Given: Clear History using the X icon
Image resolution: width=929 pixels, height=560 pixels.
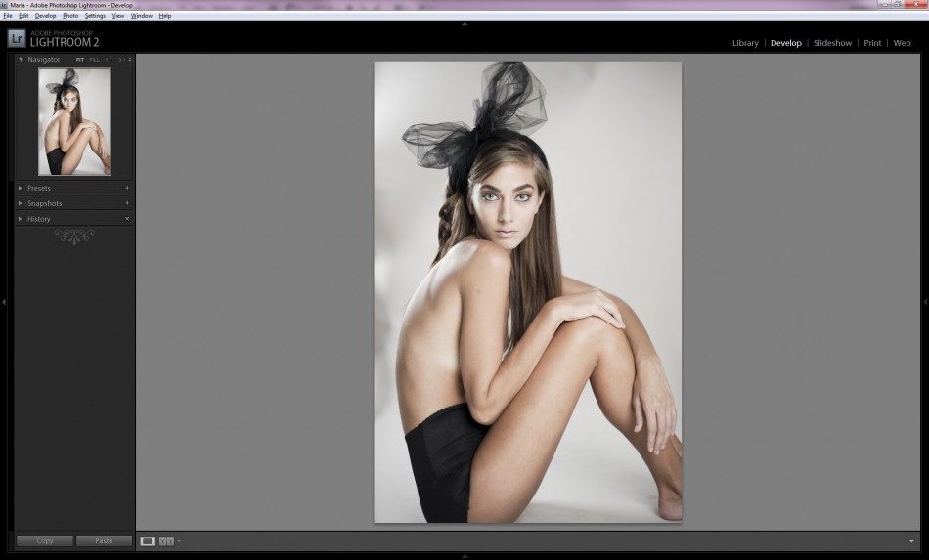Looking at the screenshot, I should 127,219.
